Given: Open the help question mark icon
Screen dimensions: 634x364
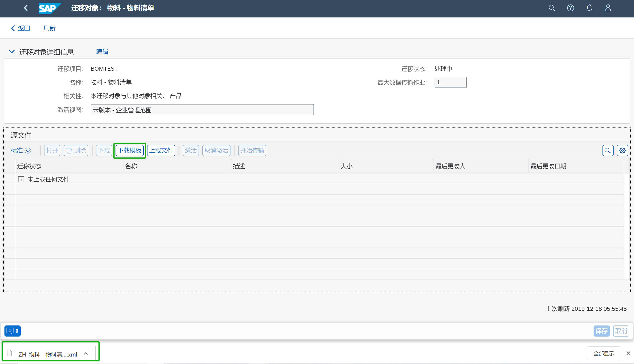Looking at the screenshot, I should (x=570, y=8).
